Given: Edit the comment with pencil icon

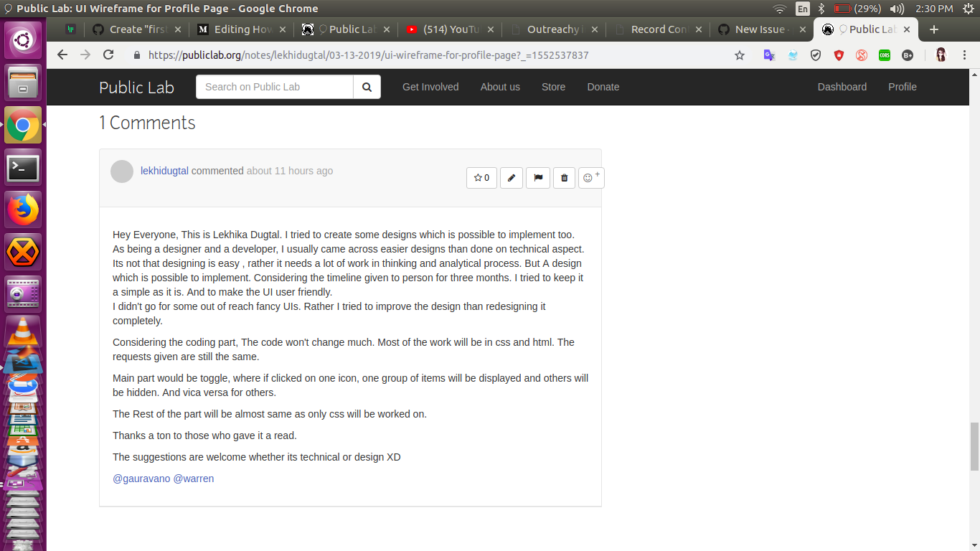Looking at the screenshot, I should (x=511, y=178).
